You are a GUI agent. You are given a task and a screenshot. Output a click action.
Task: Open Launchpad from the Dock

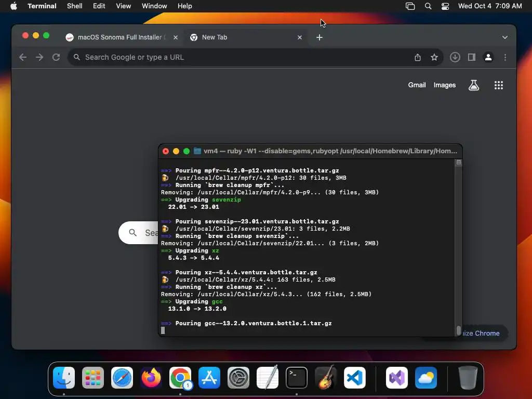(x=93, y=378)
